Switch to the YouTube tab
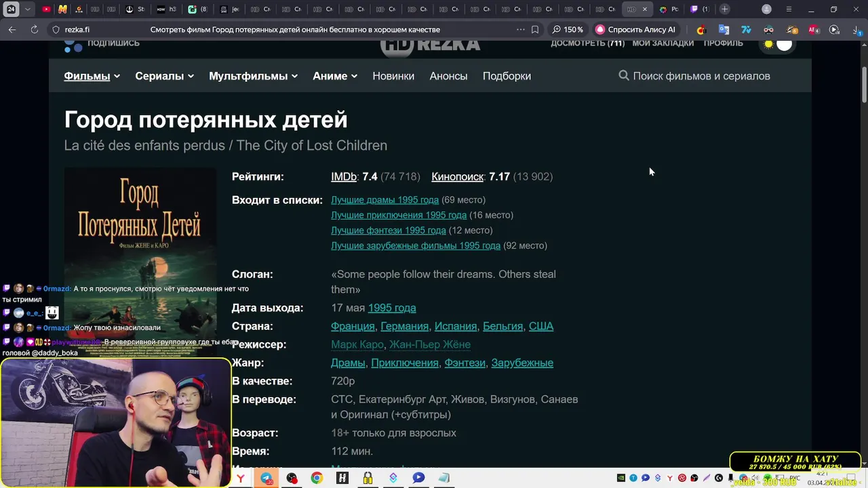Image resolution: width=868 pixels, height=488 pixels. pyautogui.click(x=46, y=9)
